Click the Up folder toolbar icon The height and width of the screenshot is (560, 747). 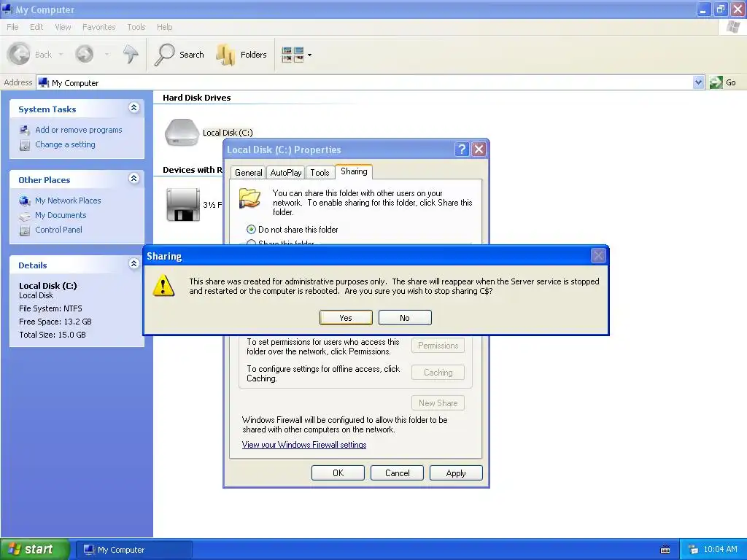[131, 54]
